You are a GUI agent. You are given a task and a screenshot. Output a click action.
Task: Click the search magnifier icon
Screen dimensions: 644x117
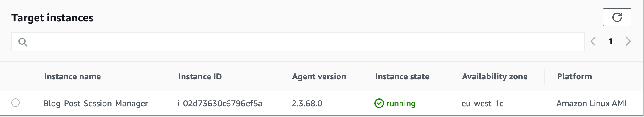[x=23, y=42]
